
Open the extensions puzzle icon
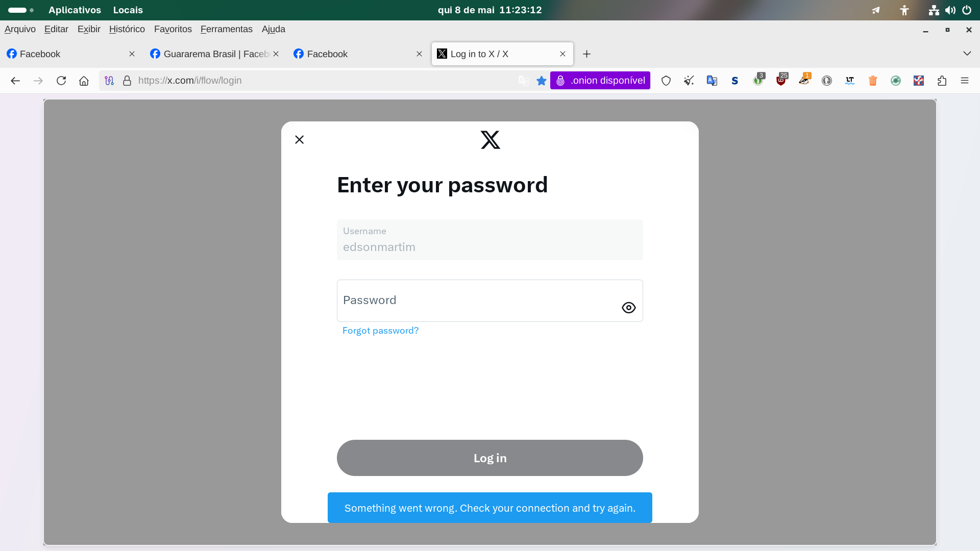pyautogui.click(x=942, y=81)
